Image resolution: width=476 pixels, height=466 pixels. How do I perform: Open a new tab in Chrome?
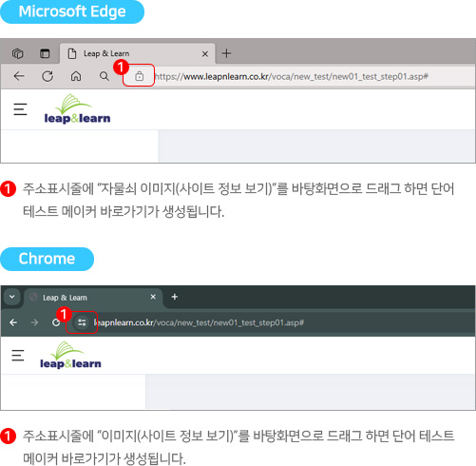pos(175,297)
